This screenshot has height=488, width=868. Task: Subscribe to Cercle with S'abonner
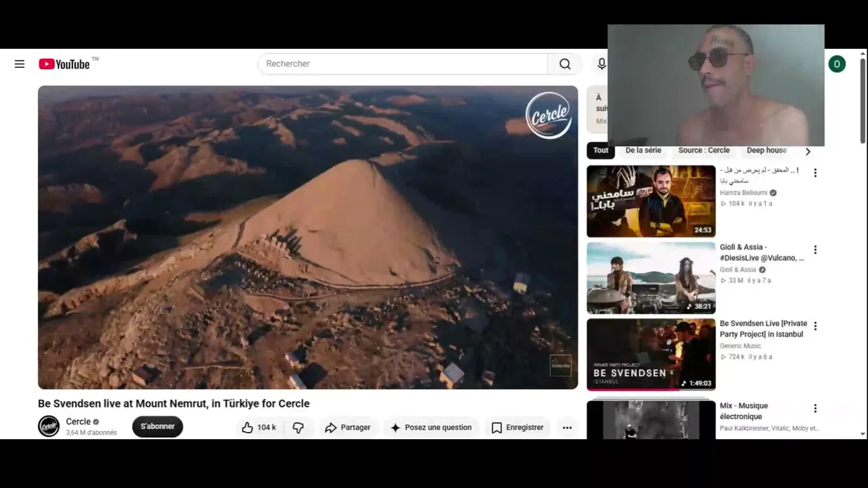point(157,426)
